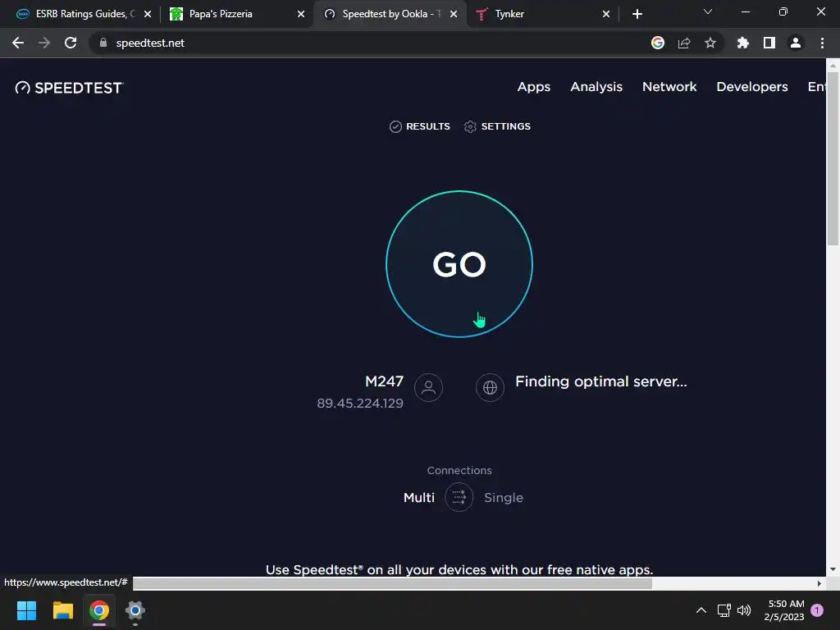Image resolution: width=840 pixels, height=630 pixels.
Task: Open a new browser tab
Action: [637, 14]
